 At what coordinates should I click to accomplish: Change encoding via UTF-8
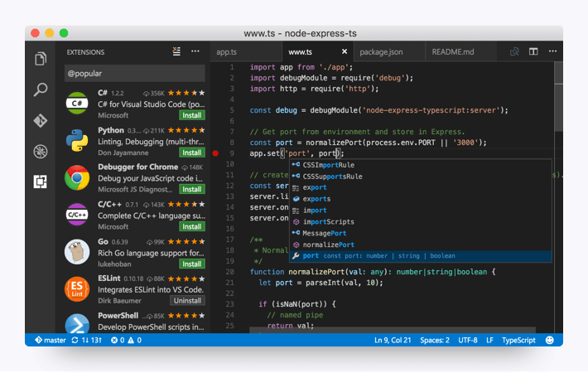pyautogui.click(x=468, y=341)
